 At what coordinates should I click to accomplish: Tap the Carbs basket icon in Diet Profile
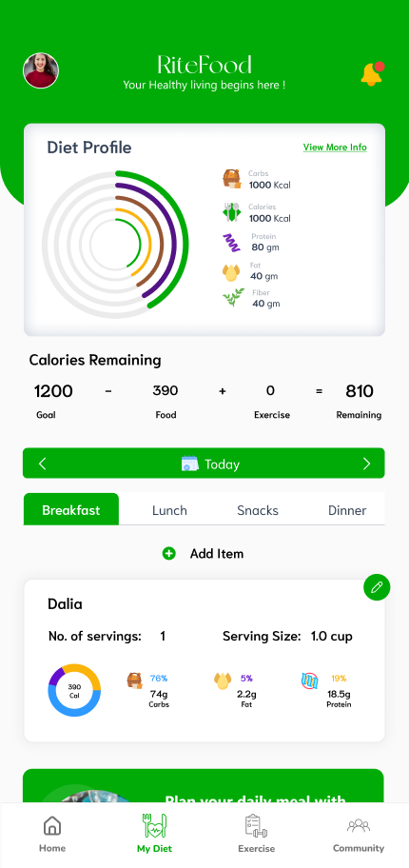pyautogui.click(x=232, y=179)
